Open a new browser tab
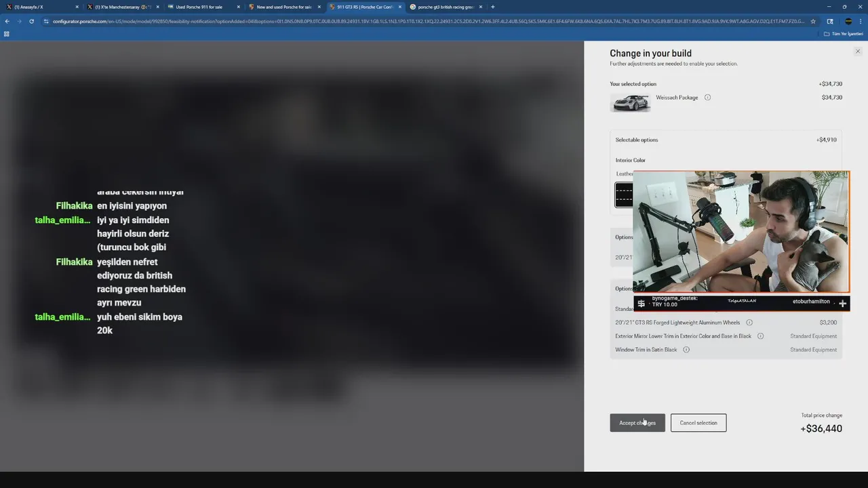The height and width of the screenshot is (488, 868). [x=492, y=7]
